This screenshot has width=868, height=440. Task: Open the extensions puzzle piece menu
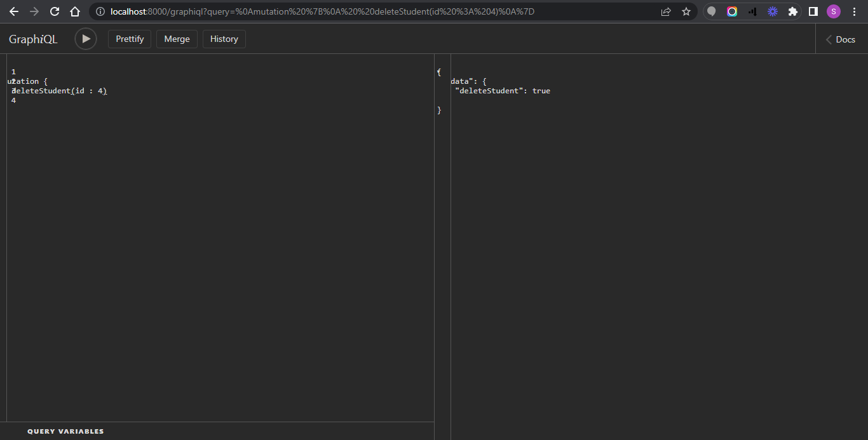792,11
